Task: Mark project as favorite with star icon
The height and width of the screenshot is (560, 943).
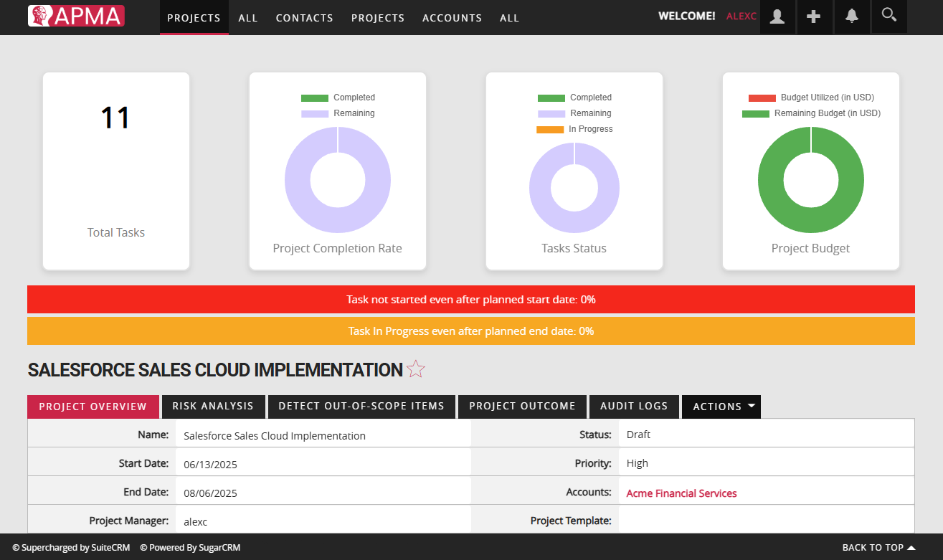Action: pyautogui.click(x=416, y=369)
